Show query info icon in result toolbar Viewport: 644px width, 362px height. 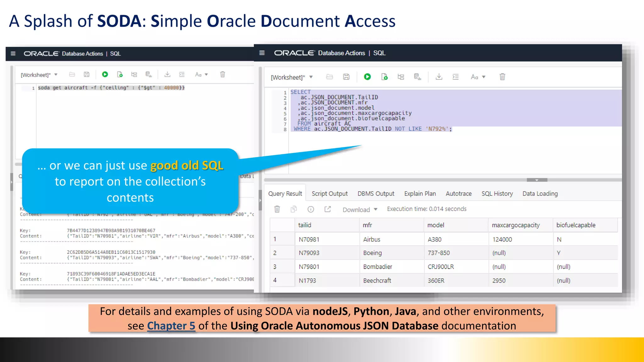pyautogui.click(x=311, y=209)
